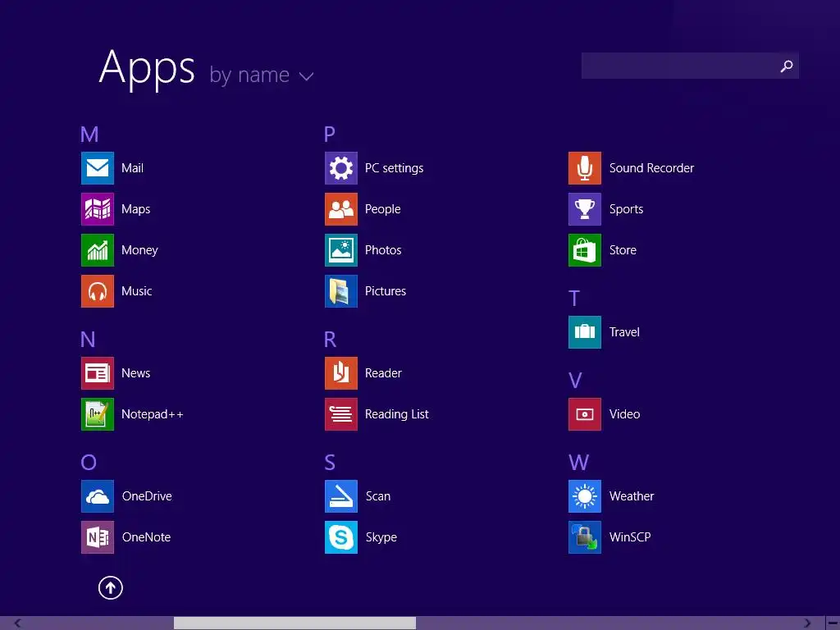
Task: Click the 'OneDrive' label text
Action: click(147, 496)
